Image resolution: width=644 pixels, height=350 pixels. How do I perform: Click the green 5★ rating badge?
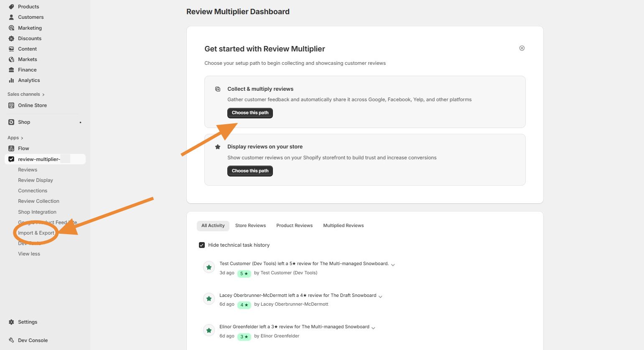coord(244,273)
